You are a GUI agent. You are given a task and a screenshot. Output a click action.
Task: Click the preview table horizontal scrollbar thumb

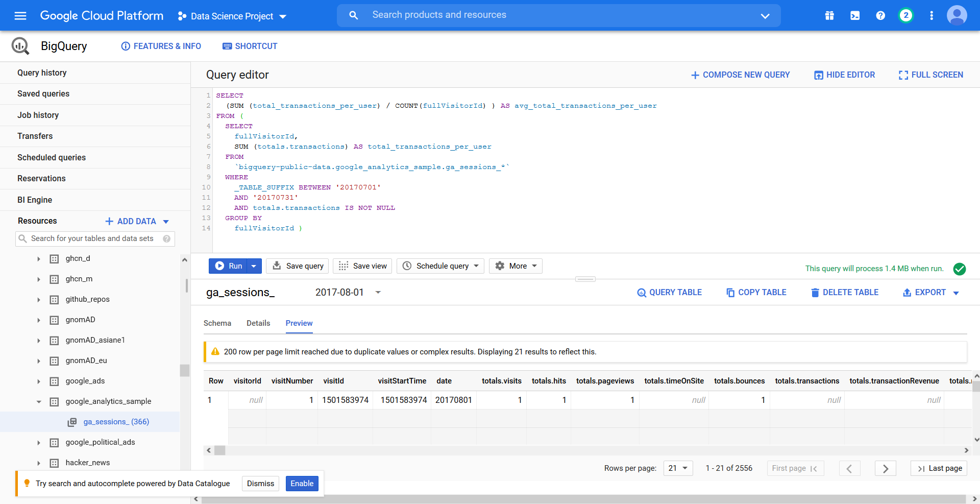tap(220, 450)
